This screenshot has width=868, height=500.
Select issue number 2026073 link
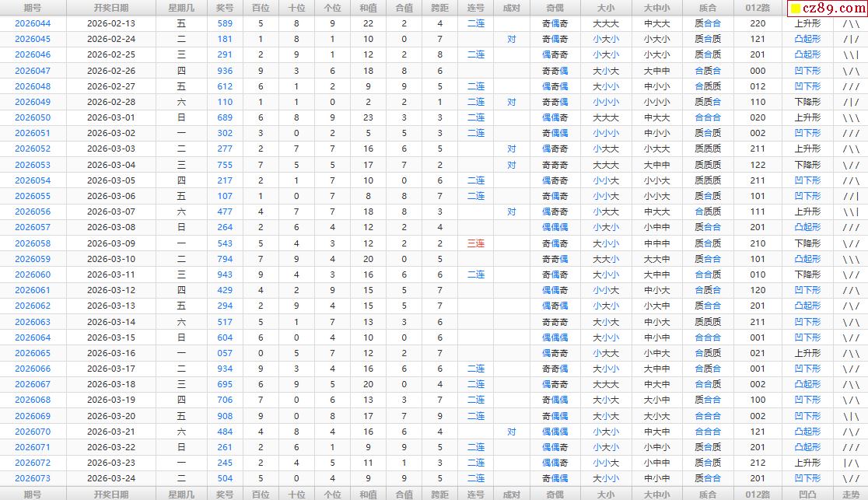click(x=33, y=478)
